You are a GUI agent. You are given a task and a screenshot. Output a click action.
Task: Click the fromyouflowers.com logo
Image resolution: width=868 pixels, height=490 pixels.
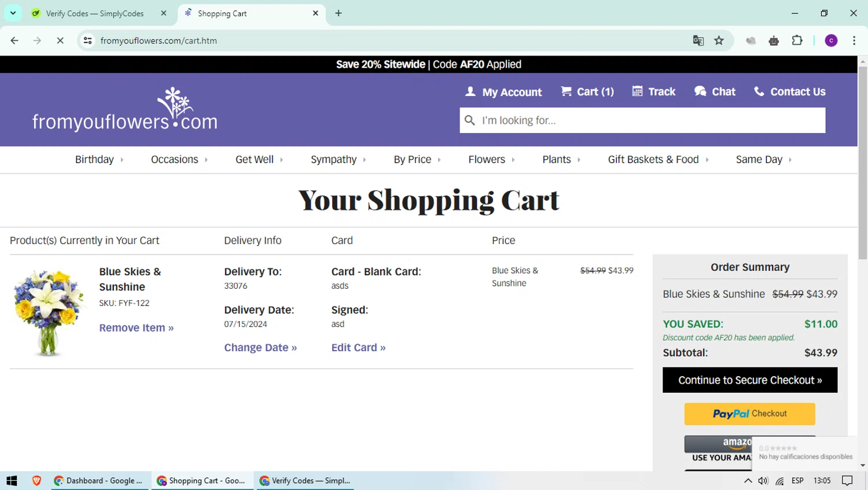pos(125,109)
